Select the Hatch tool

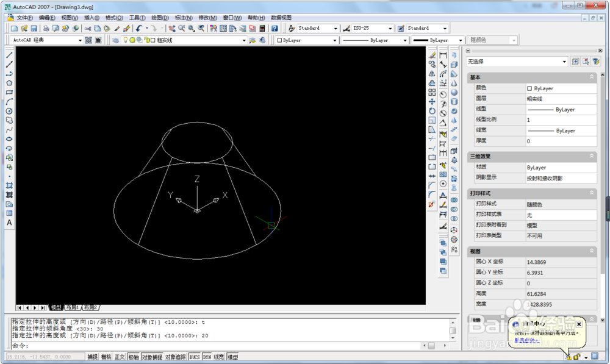coord(9,185)
